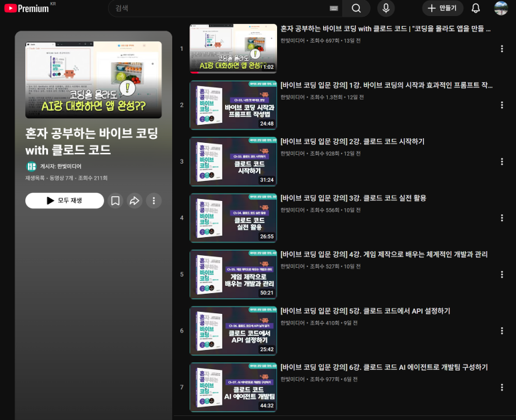Click 한빛미디어 channel name under 5강 video
This screenshot has width=516, height=420.
(x=292, y=323)
